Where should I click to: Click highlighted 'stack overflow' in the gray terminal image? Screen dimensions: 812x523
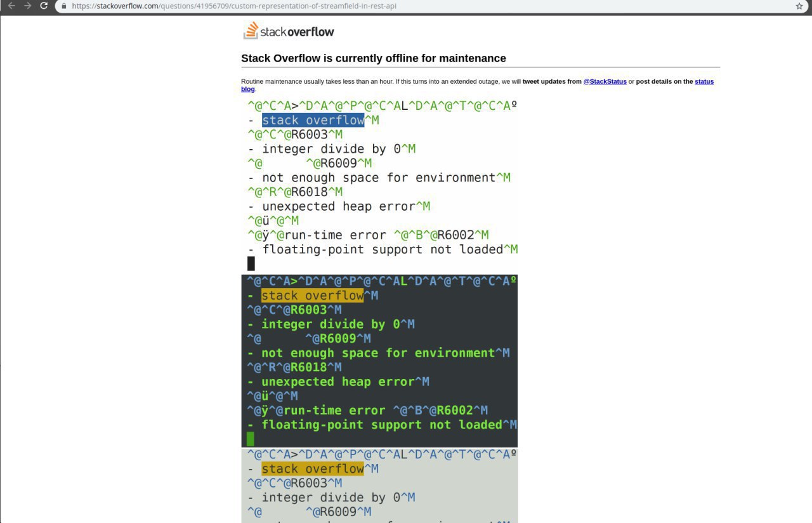pyautogui.click(x=313, y=469)
